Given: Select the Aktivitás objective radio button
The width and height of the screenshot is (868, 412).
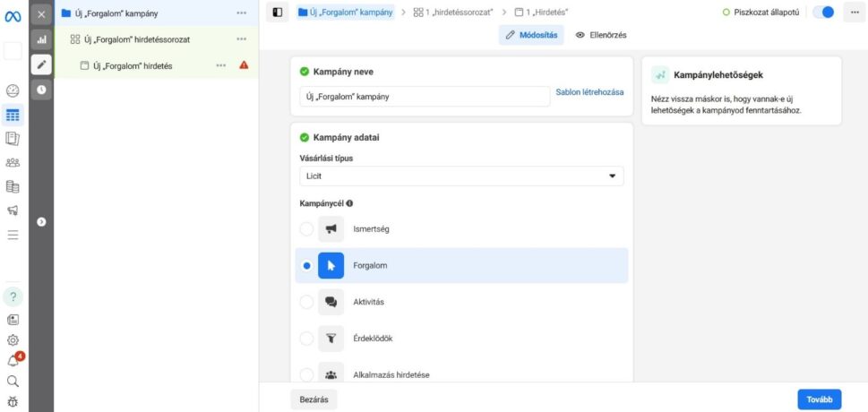Looking at the screenshot, I should coord(307,302).
